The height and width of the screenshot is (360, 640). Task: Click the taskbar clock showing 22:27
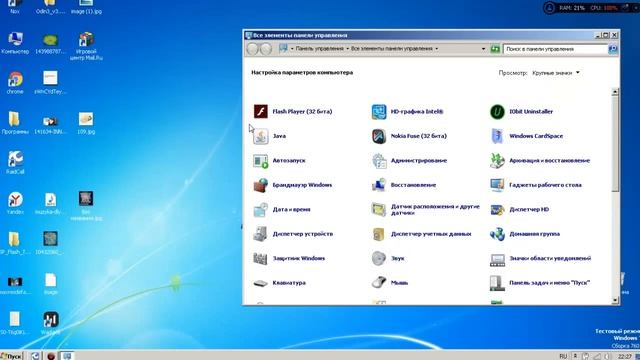pos(624,356)
